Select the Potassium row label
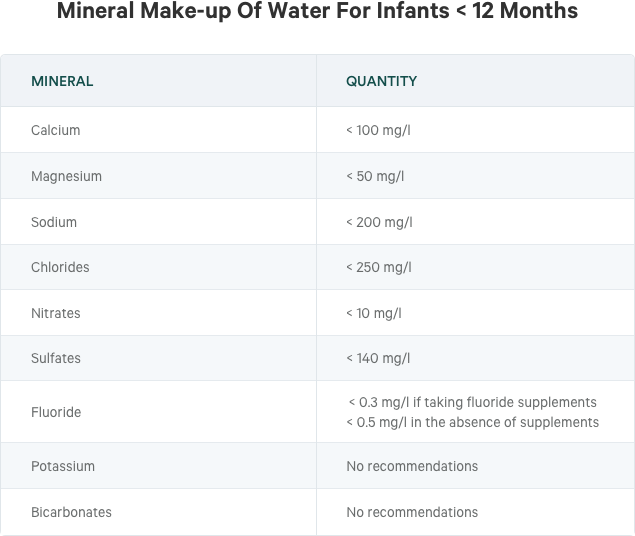Viewport: 635px width, 536px height. [63, 466]
